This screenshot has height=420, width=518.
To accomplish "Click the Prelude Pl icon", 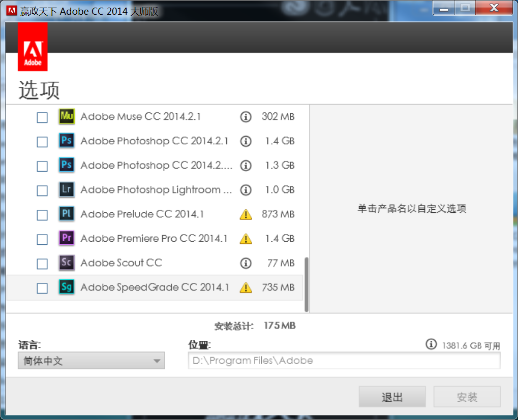I will (67, 214).
